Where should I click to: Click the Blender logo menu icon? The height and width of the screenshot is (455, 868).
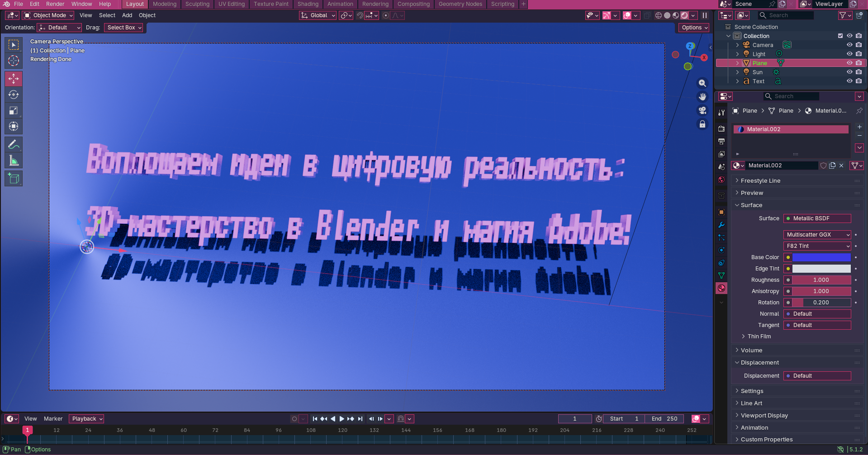point(6,4)
